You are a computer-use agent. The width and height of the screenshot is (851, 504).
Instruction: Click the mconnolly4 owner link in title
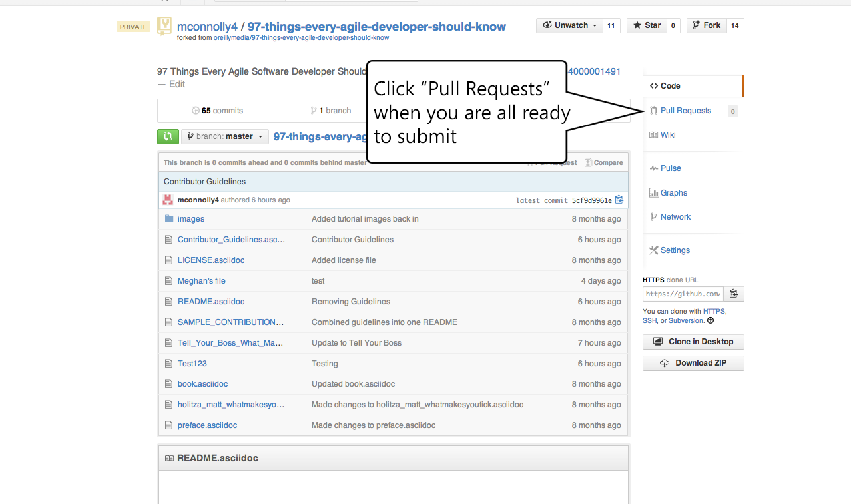[206, 27]
